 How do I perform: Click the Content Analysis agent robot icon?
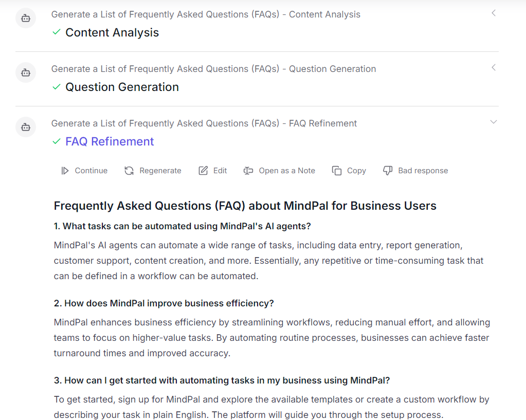point(26,19)
